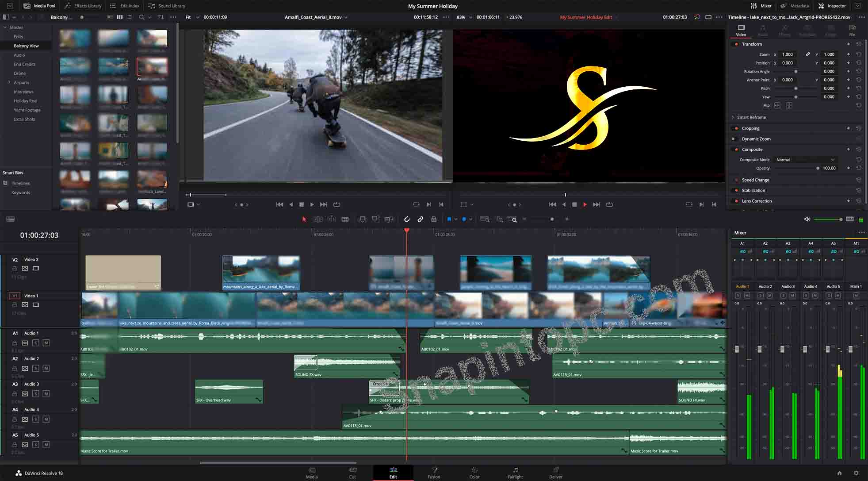Enable the Link clips icon

[x=421, y=219]
